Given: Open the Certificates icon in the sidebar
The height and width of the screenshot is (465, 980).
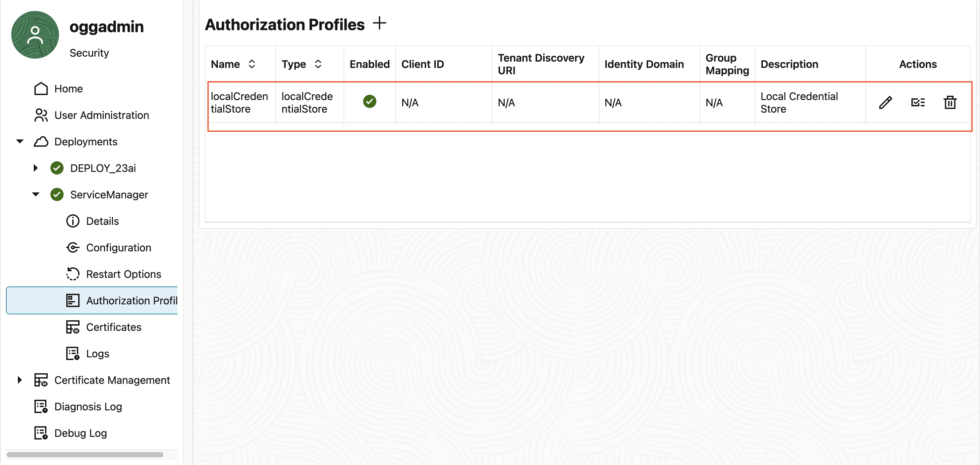Looking at the screenshot, I should 73,327.
